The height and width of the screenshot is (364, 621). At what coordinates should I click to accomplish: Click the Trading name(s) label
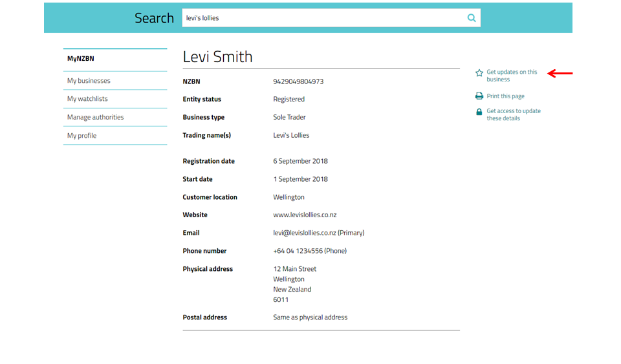click(207, 135)
